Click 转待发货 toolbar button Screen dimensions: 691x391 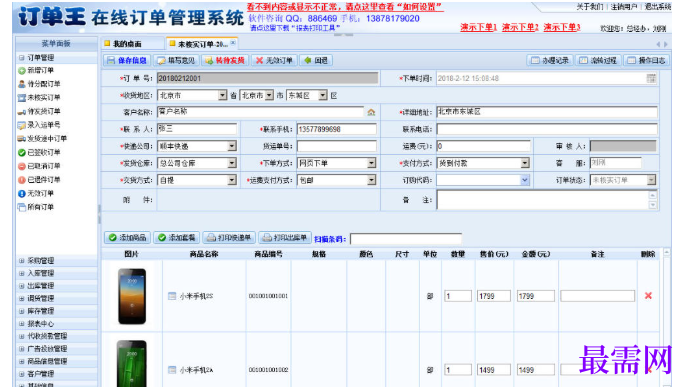coord(225,60)
